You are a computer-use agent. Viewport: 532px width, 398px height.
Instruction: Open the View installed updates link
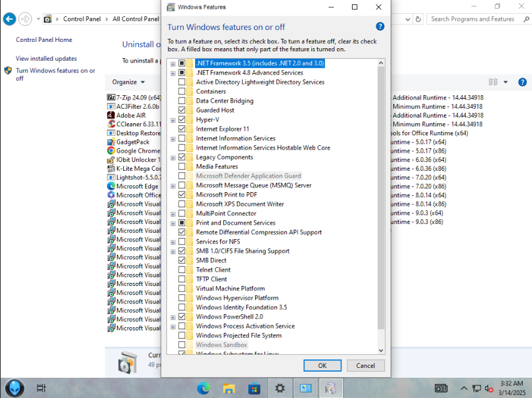(x=46, y=58)
